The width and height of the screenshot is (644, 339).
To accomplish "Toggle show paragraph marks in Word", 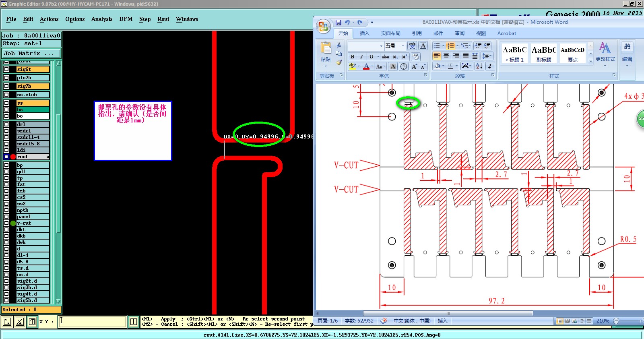I will (490, 66).
